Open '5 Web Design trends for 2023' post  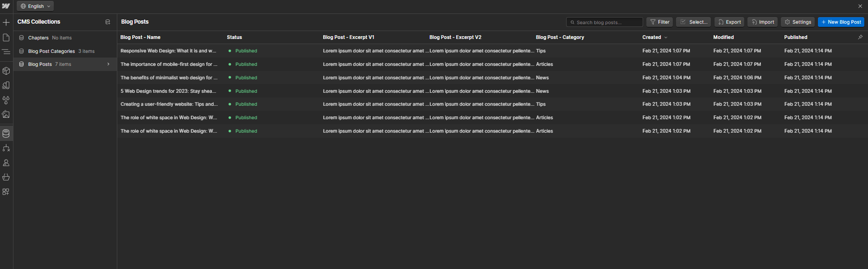tap(168, 91)
